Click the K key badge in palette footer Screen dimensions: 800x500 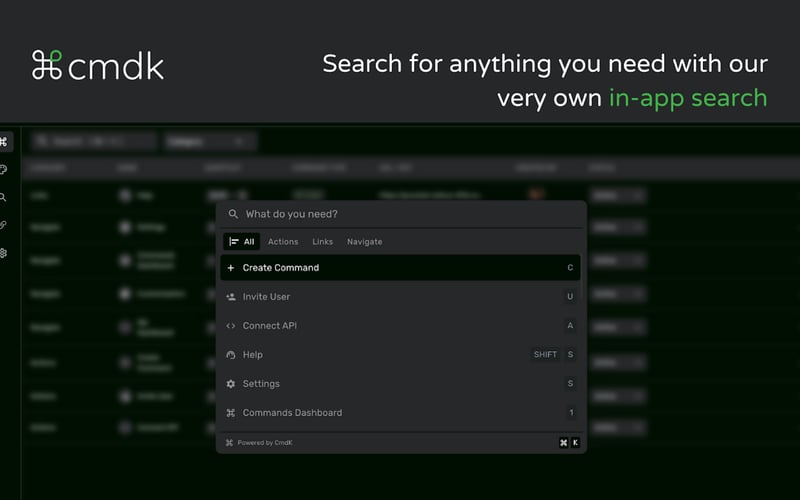[576, 443]
